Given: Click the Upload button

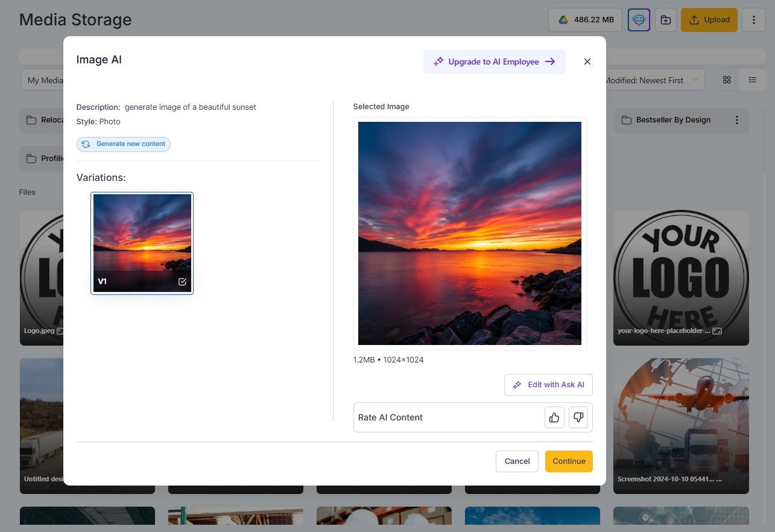Looking at the screenshot, I should 709,20.
